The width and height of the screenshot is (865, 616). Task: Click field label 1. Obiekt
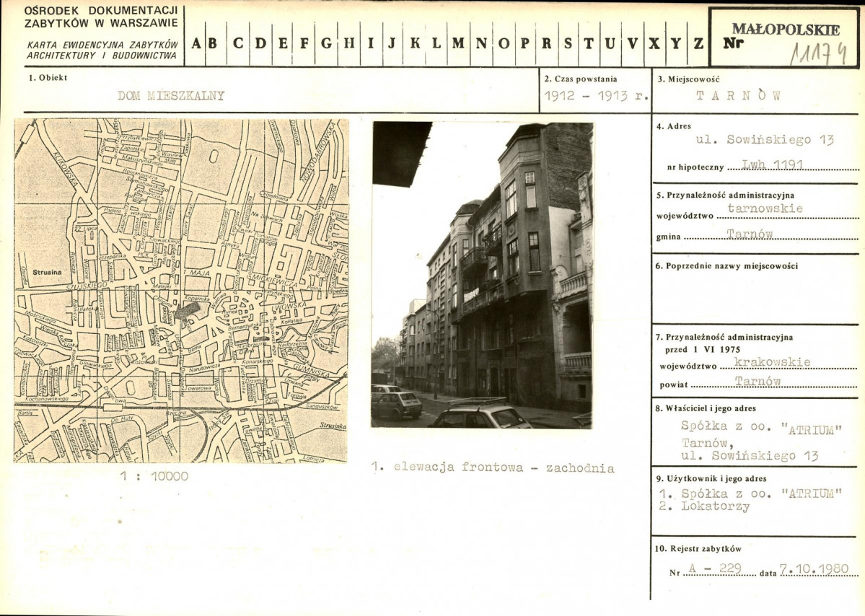pyautogui.click(x=48, y=78)
